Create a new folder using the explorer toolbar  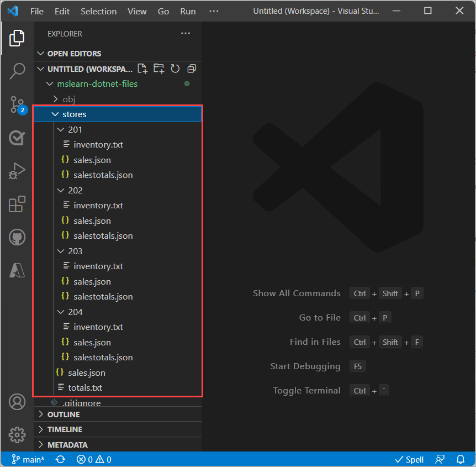(x=158, y=68)
